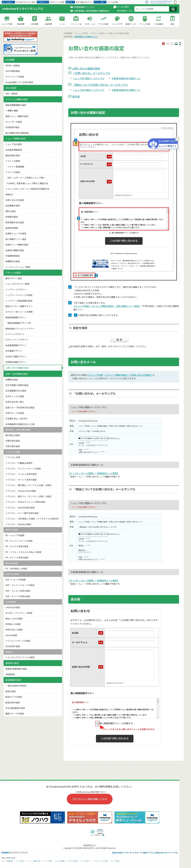Click the manual search input field
191x868 pixels.
[152, 9]
